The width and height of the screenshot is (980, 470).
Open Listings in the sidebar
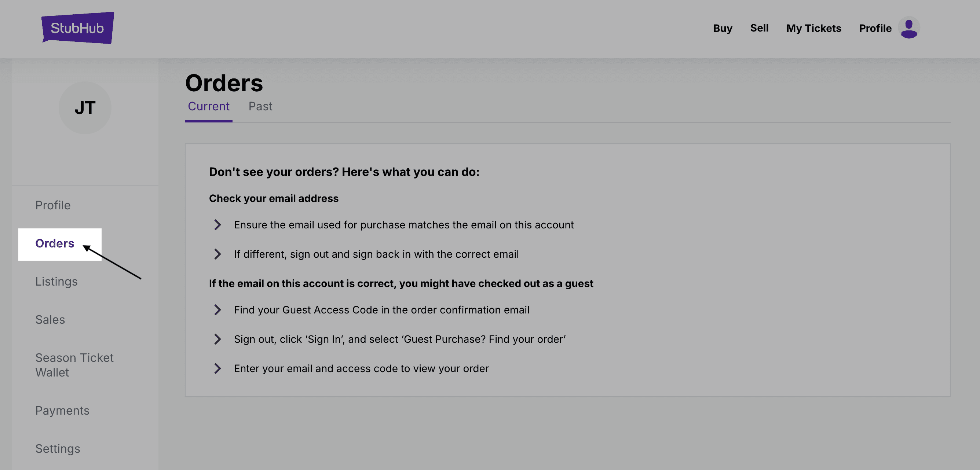click(56, 282)
